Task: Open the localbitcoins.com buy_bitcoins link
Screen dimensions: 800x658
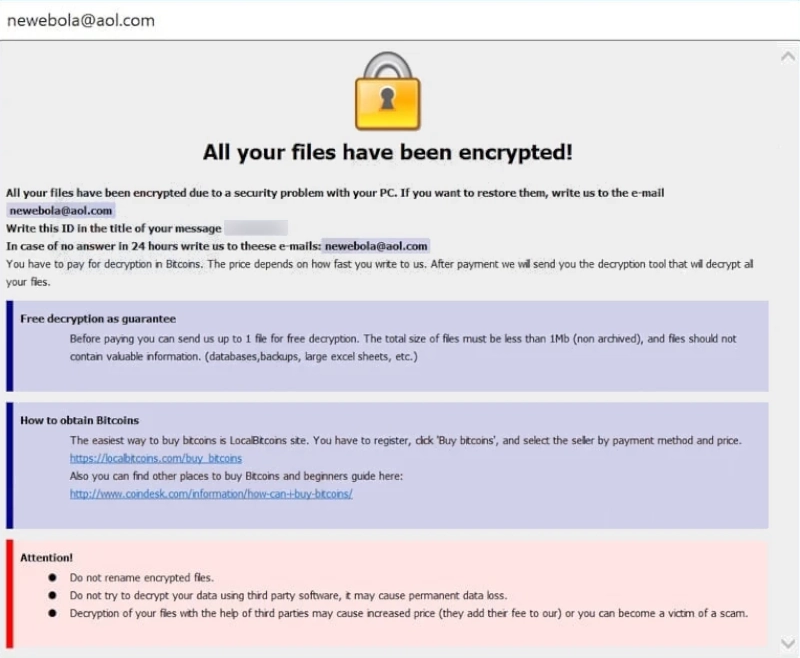Action: (x=155, y=458)
